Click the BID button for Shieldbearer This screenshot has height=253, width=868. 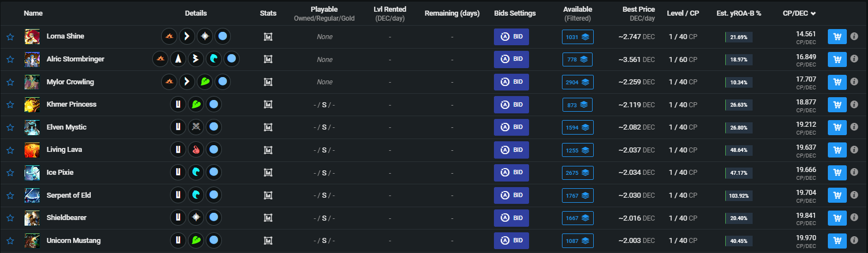[511, 218]
